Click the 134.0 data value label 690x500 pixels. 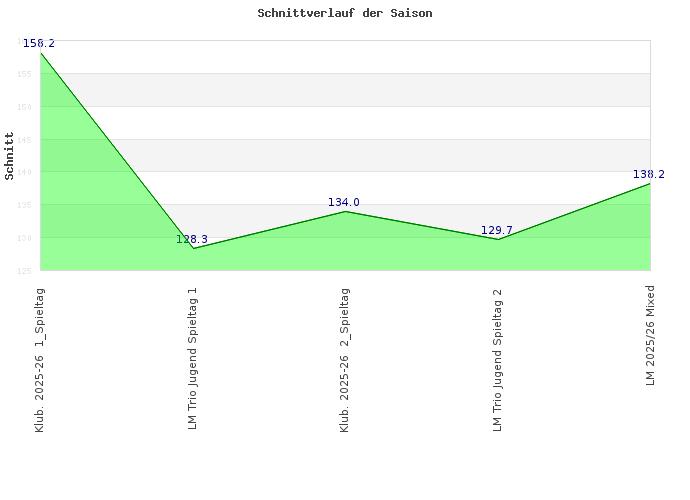344,202
